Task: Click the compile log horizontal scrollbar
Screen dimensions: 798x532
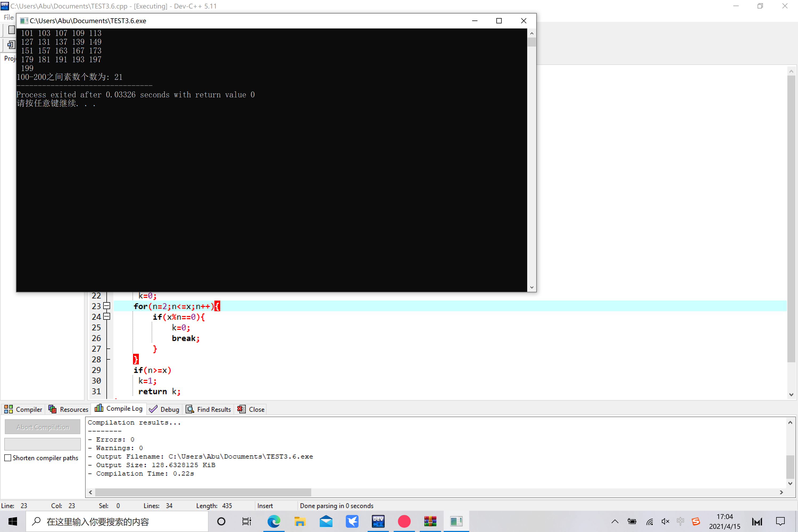Action: click(203, 492)
